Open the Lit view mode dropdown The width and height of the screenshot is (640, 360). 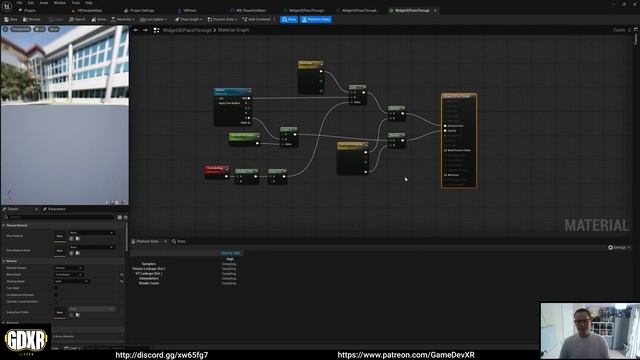pos(40,29)
